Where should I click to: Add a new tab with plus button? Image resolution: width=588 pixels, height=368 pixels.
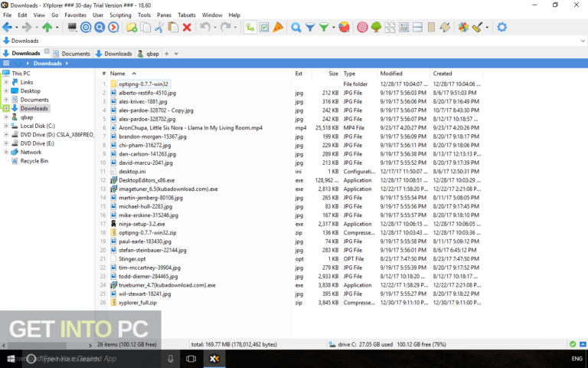pos(166,54)
